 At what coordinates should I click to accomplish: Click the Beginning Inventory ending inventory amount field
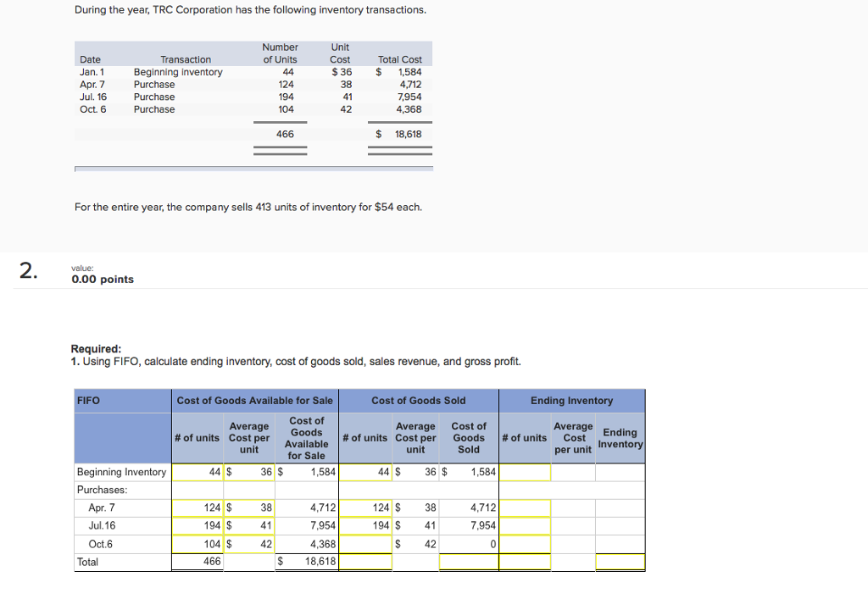coord(621,472)
